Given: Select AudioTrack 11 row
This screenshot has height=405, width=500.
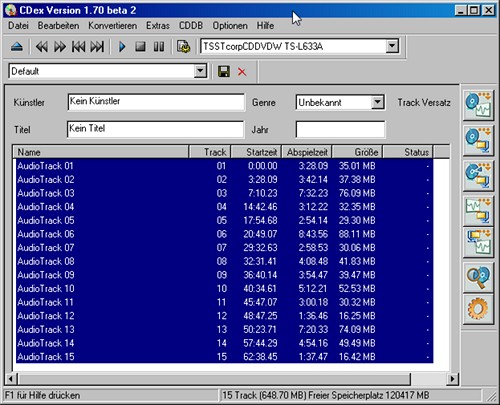Looking at the screenshot, I should [x=224, y=302].
